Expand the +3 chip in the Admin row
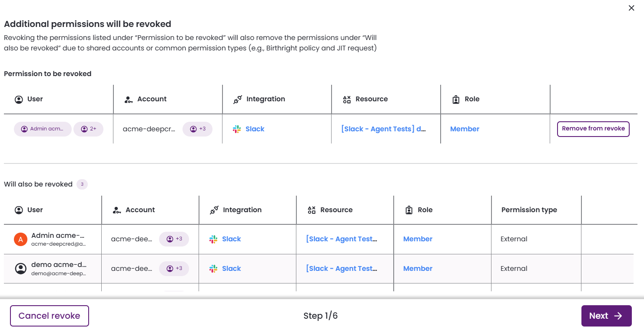The height and width of the screenshot is (330, 644). [x=174, y=239]
